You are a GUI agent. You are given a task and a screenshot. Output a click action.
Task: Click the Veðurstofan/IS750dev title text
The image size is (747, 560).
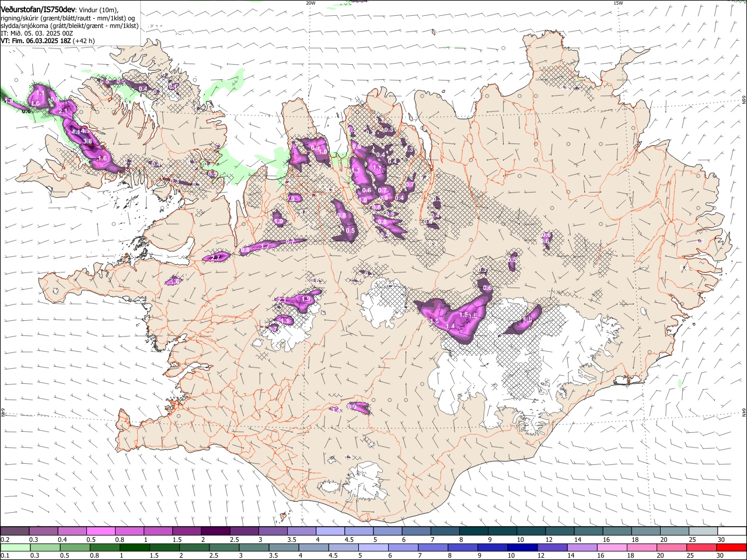(38, 10)
